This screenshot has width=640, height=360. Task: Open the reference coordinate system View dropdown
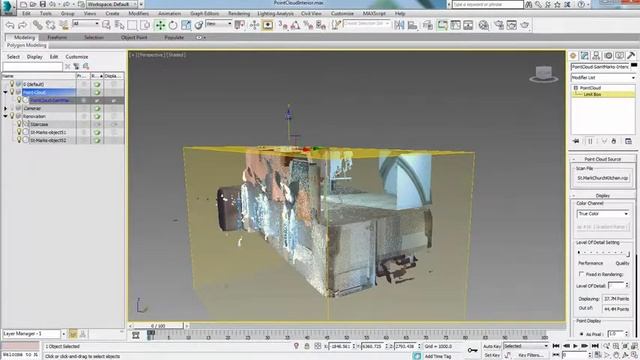[x=219, y=24]
